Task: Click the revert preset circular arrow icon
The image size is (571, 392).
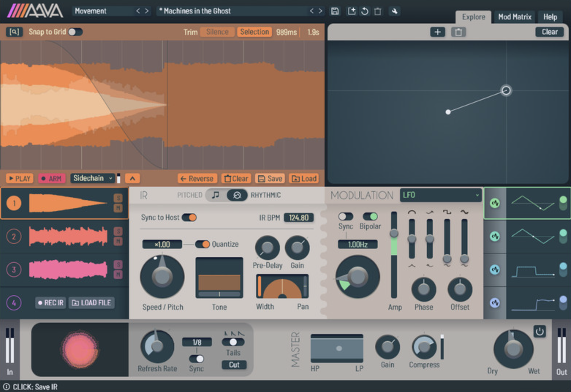Action: pos(365,11)
